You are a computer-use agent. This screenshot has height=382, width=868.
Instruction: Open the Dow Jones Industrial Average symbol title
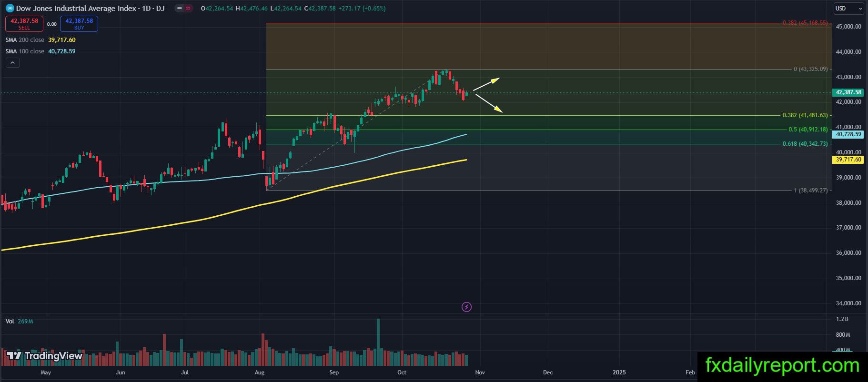click(x=90, y=9)
